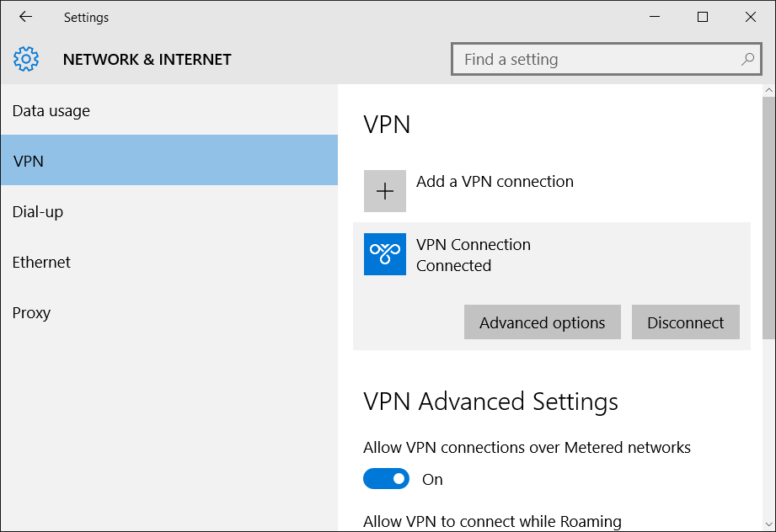Click the plus icon to add VPN

pos(384,191)
